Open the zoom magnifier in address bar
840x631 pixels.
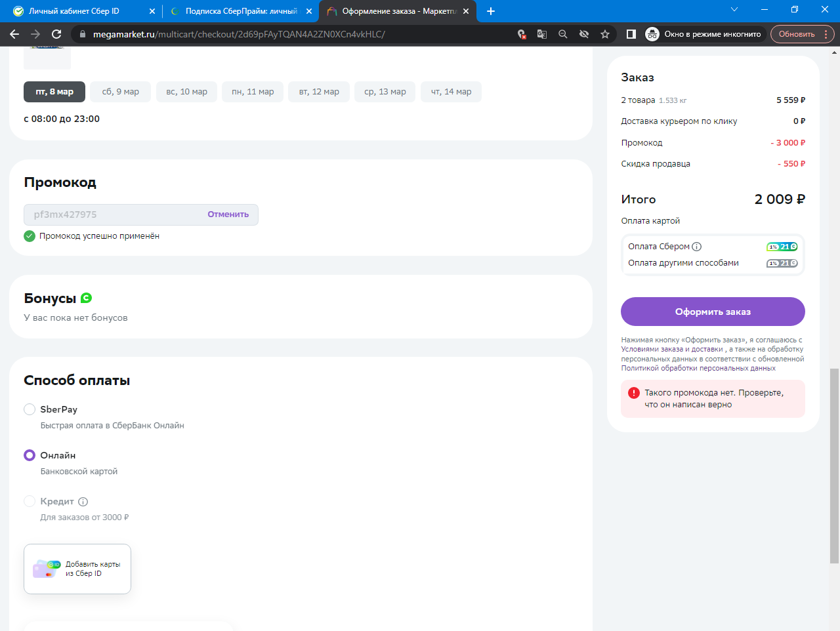pos(563,34)
